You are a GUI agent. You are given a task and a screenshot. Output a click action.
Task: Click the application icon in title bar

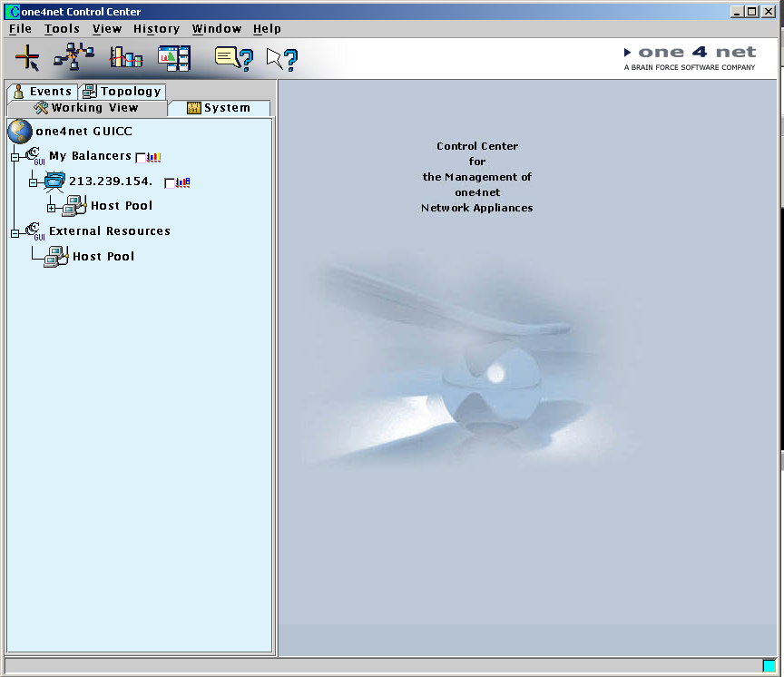pos(13,11)
